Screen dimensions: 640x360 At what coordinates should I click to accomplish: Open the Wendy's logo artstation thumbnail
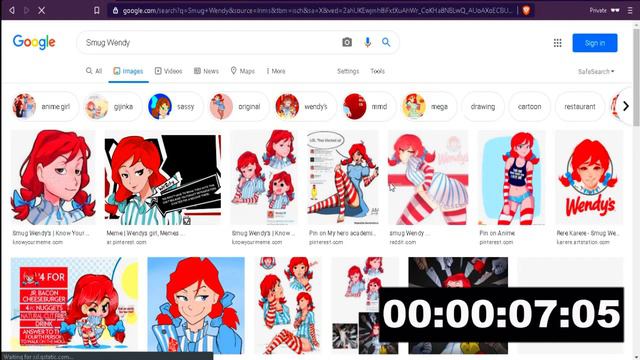click(x=589, y=177)
